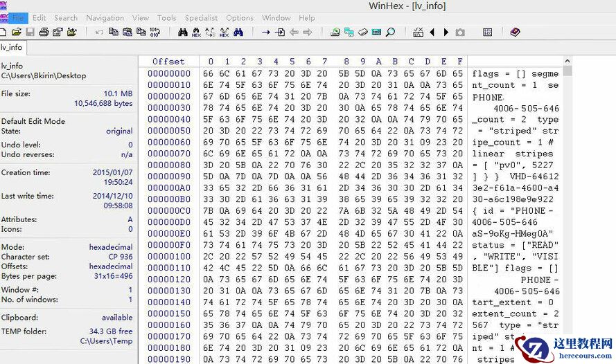616x364 pixels.
Task: Click the text "flags = [] segme" in ASCII column
Action: [515, 74]
